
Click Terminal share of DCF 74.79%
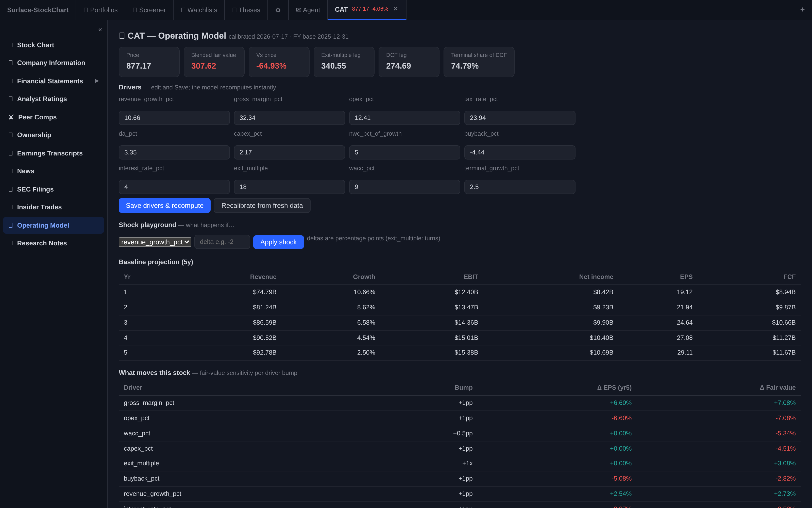[465, 66]
